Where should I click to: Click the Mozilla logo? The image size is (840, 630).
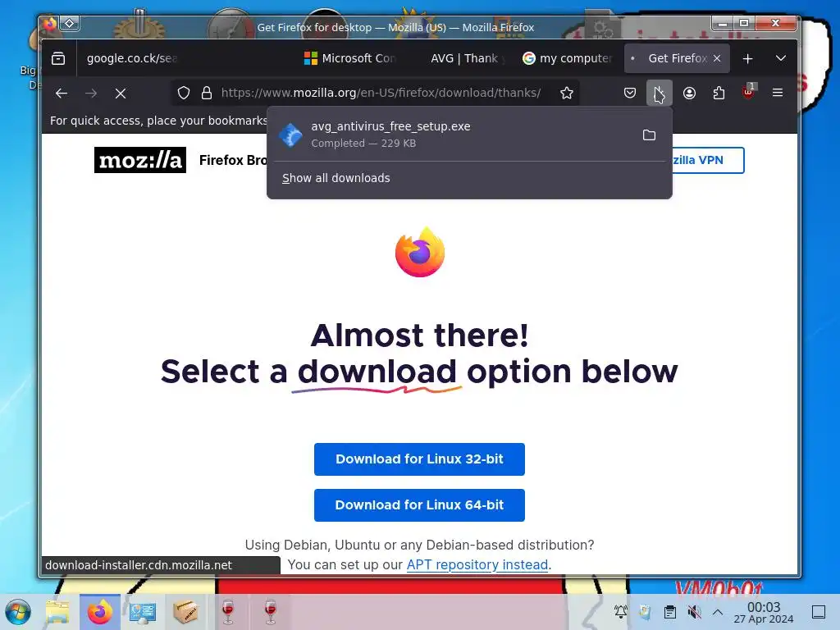click(139, 160)
